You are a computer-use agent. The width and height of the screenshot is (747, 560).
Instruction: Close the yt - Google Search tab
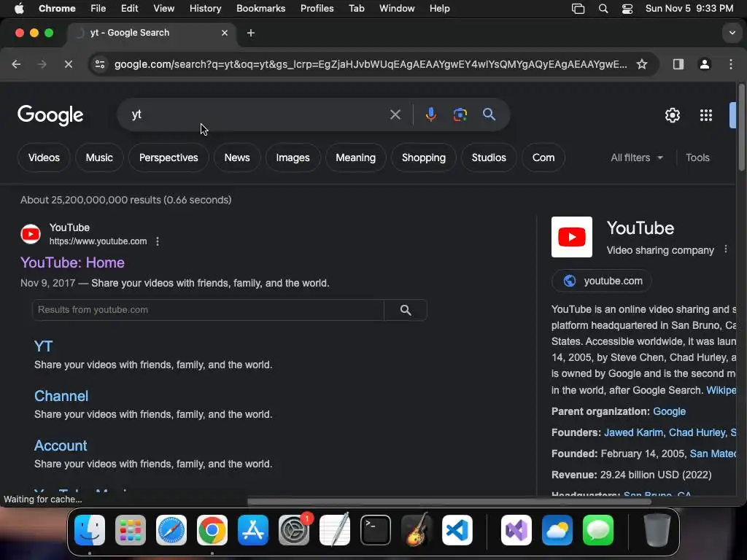click(x=225, y=33)
